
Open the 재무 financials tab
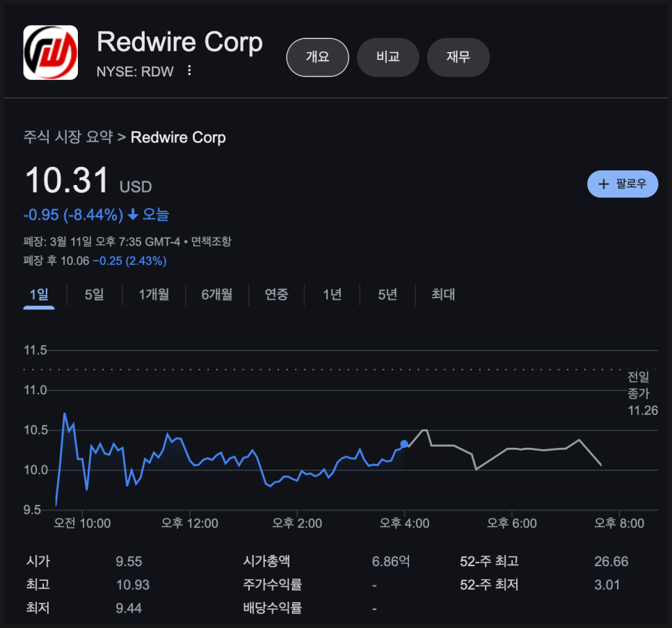pyautogui.click(x=458, y=57)
